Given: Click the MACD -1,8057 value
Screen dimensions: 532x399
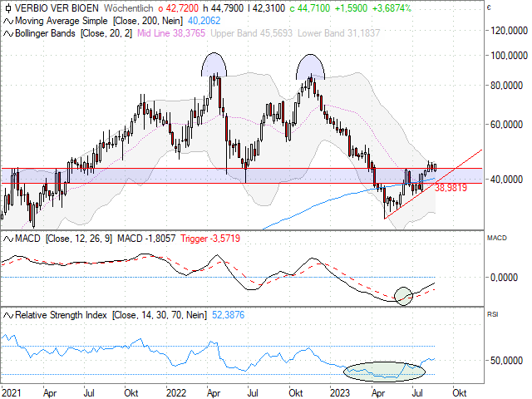Looking at the screenshot, I should pos(146,239).
